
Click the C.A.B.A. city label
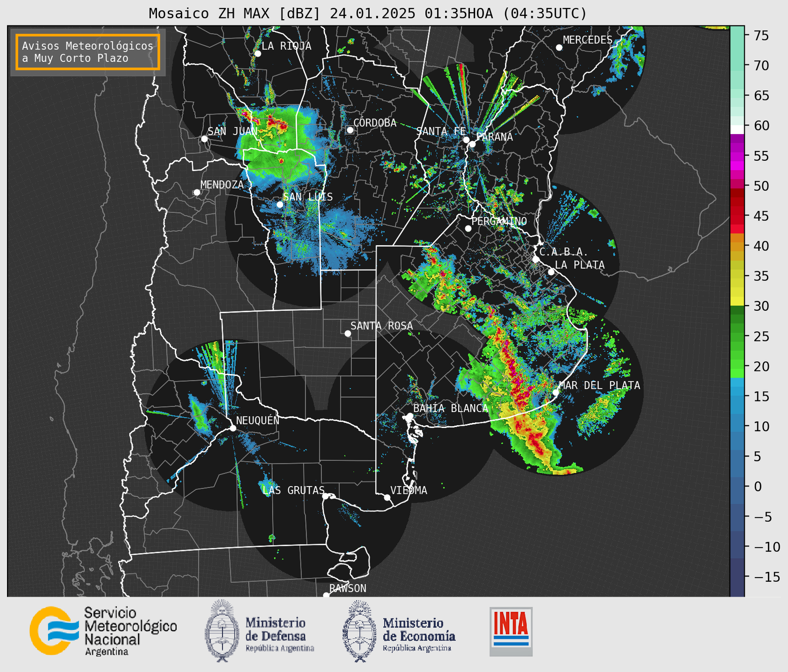[x=564, y=252]
